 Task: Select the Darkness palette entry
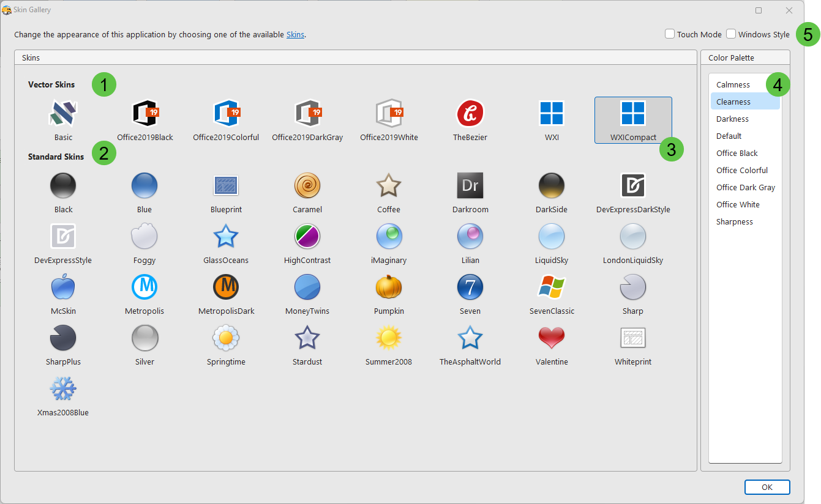point(732,119)
